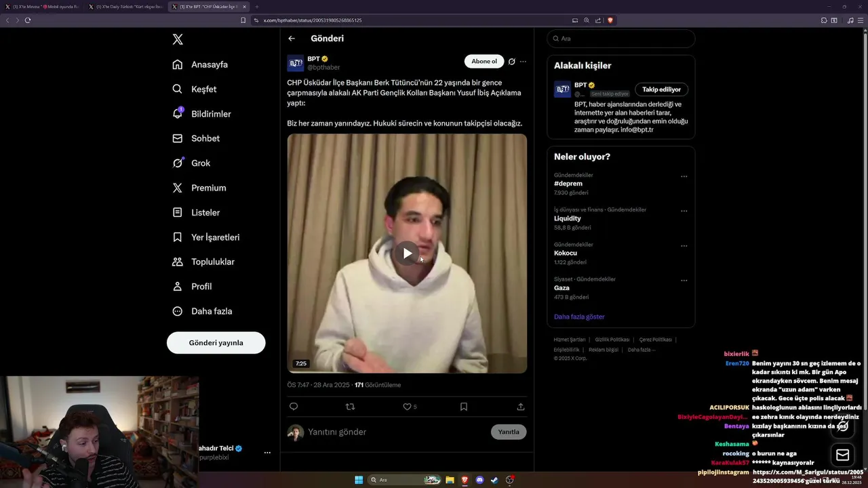
Task: Focus the Ara search box on X
Action: (x=620, y=39)
